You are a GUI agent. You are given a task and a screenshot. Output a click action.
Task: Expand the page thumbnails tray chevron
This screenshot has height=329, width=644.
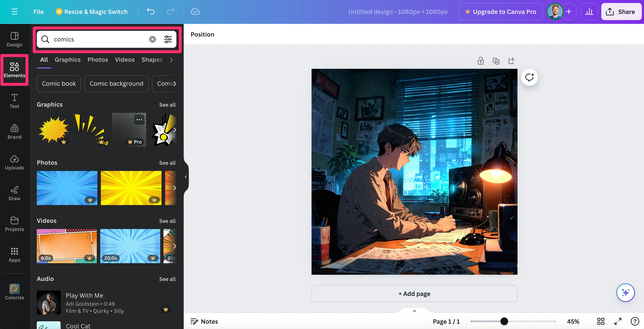[x=414, y=311]
